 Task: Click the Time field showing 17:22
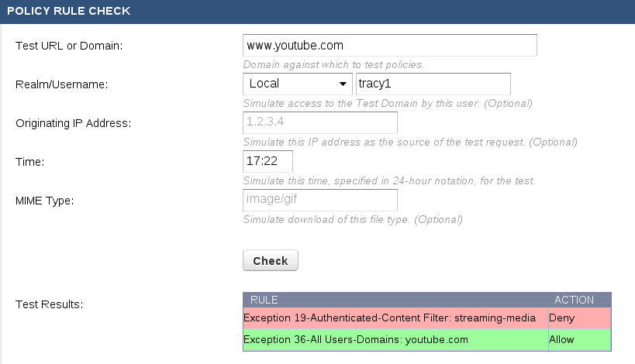coord(267,161)
